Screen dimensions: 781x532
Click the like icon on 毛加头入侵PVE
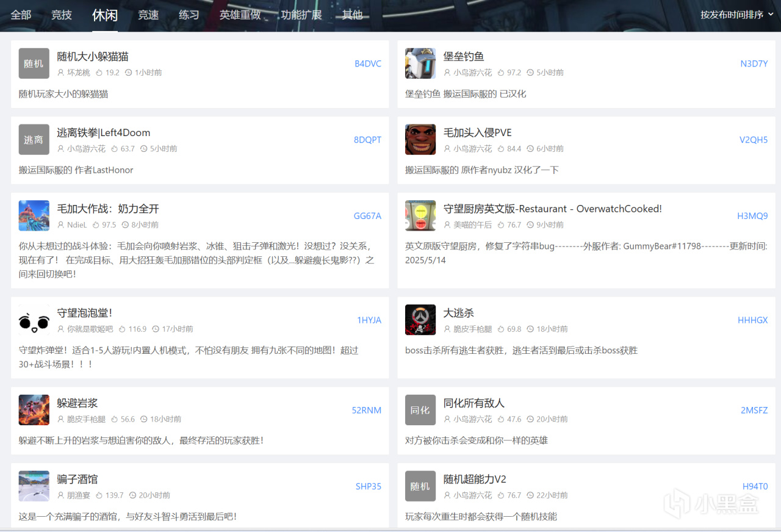[x=501, y=149]
